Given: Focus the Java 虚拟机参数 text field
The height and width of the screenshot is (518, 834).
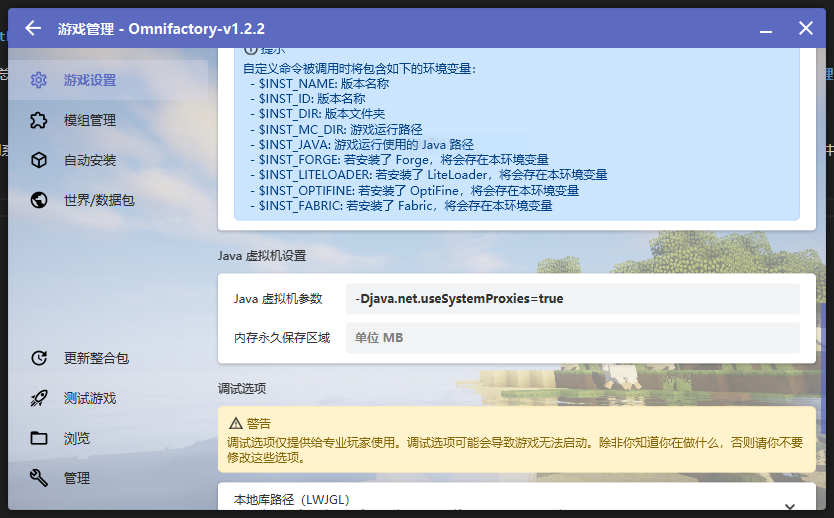Looking at the screenshot, I should [572, 299].
